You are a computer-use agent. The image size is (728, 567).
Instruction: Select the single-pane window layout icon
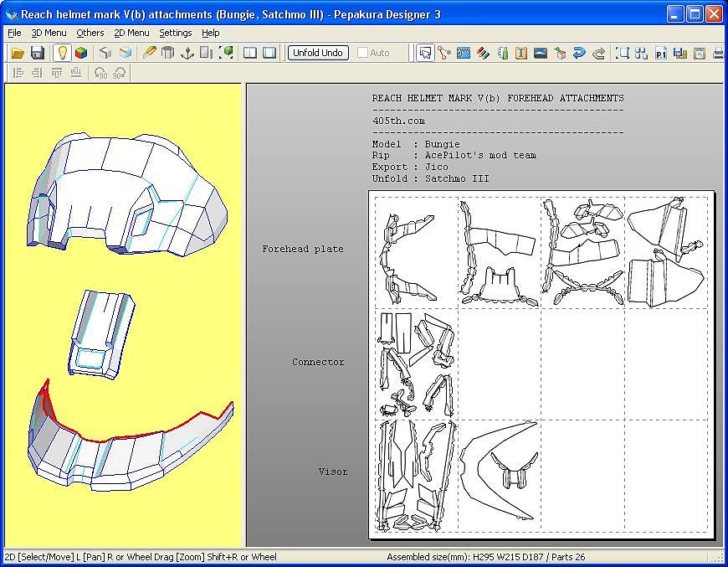(269, 53)
